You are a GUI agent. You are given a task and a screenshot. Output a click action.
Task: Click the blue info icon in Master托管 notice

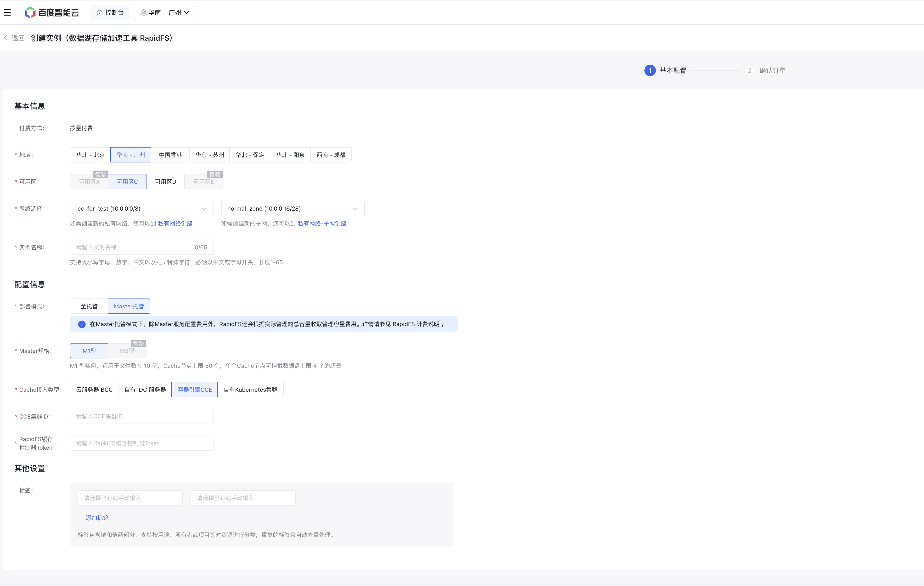tap(82, 324)
